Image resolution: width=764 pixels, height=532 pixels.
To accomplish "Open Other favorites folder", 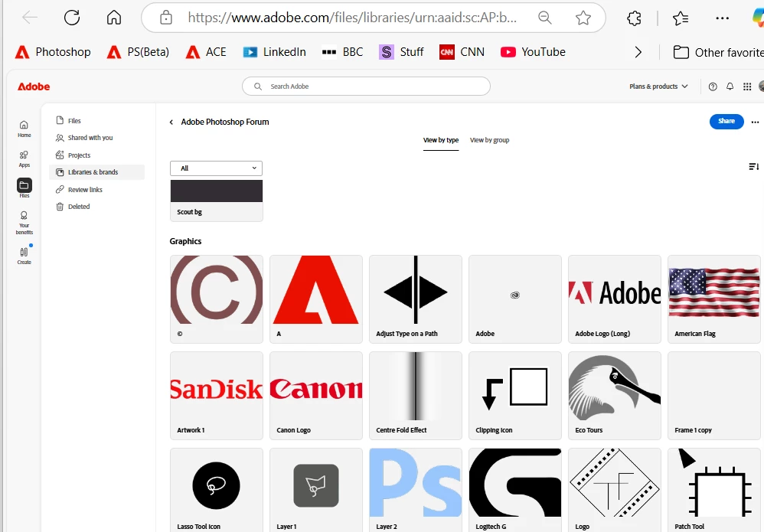I will click(718, 53).
